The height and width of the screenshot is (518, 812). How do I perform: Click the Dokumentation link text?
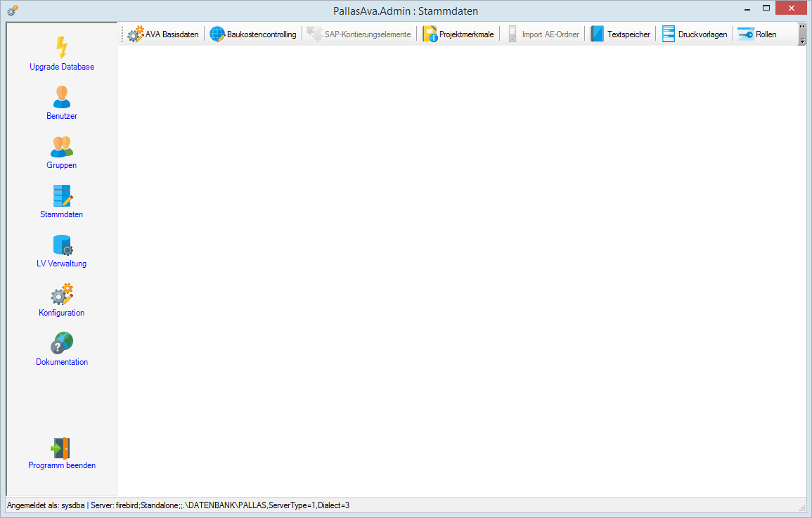62,362
